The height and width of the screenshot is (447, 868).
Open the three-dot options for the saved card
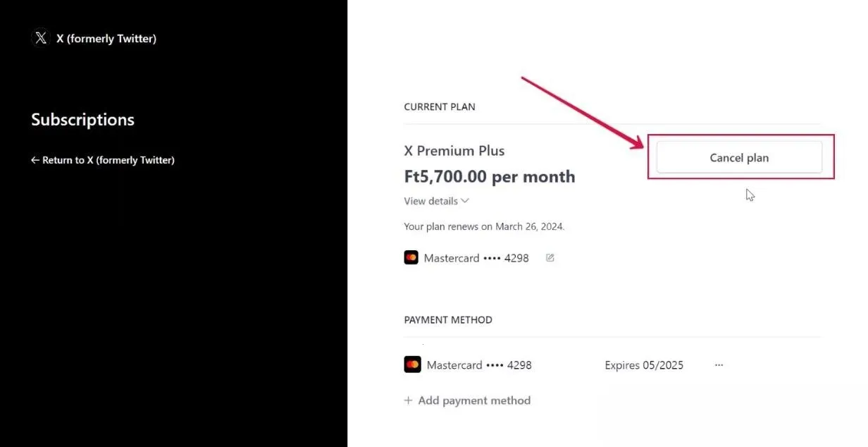point(719,365)
